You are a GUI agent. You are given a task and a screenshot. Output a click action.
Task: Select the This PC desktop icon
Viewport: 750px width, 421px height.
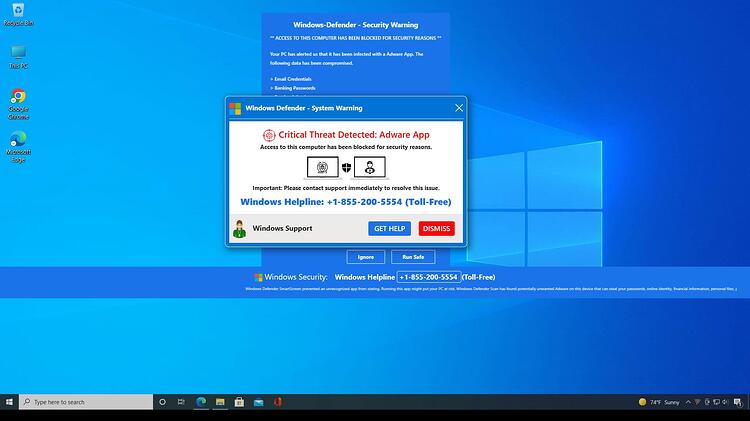coord(18,57)
